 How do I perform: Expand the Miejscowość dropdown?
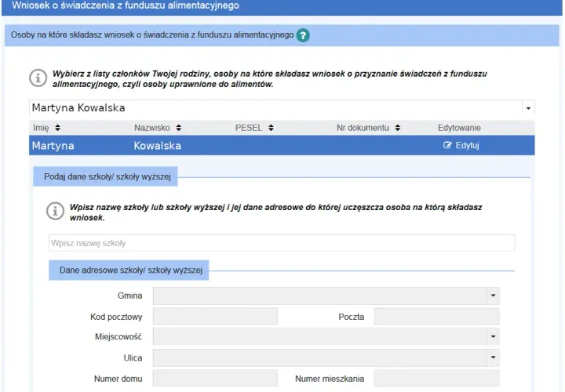(x=494, y=336)
